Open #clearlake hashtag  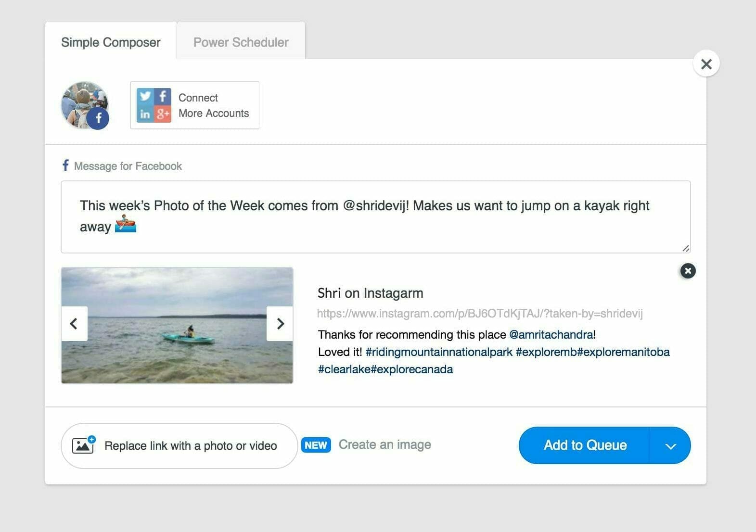tap(344, 369)
